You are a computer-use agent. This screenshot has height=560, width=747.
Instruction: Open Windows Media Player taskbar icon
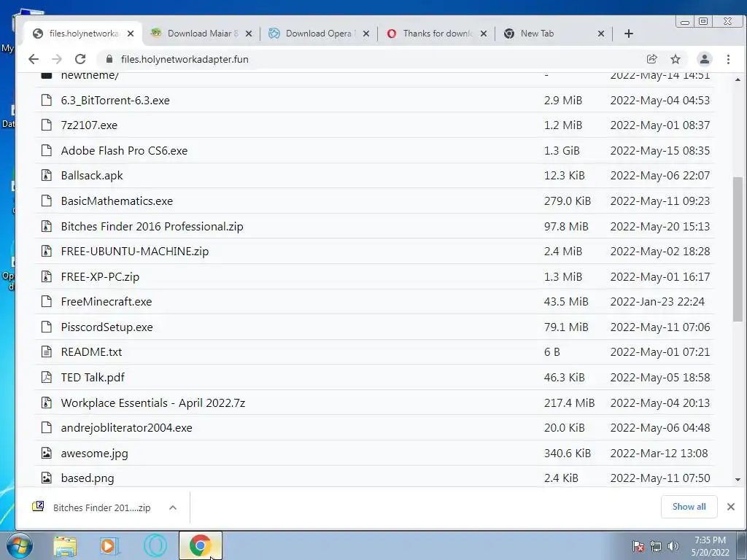point(109,546)
